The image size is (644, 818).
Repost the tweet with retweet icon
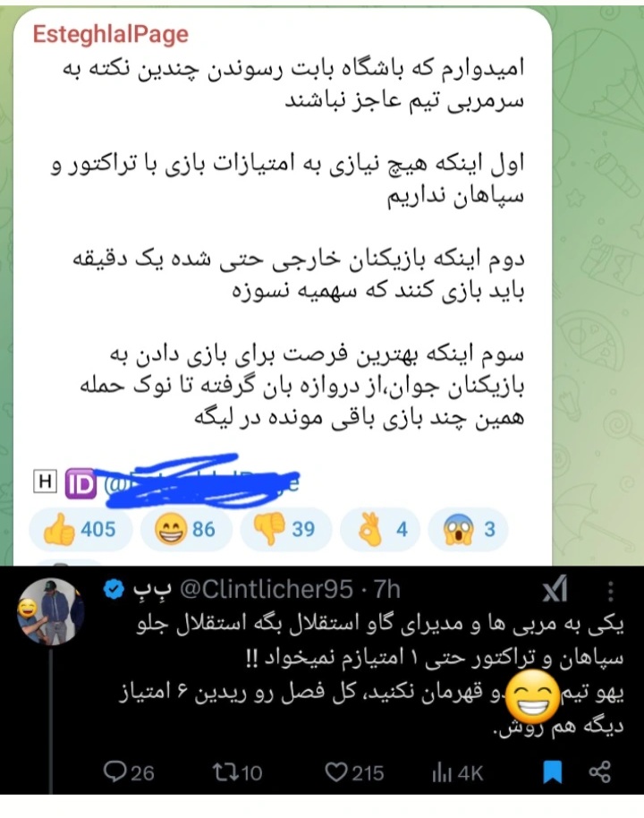point(237,772)
